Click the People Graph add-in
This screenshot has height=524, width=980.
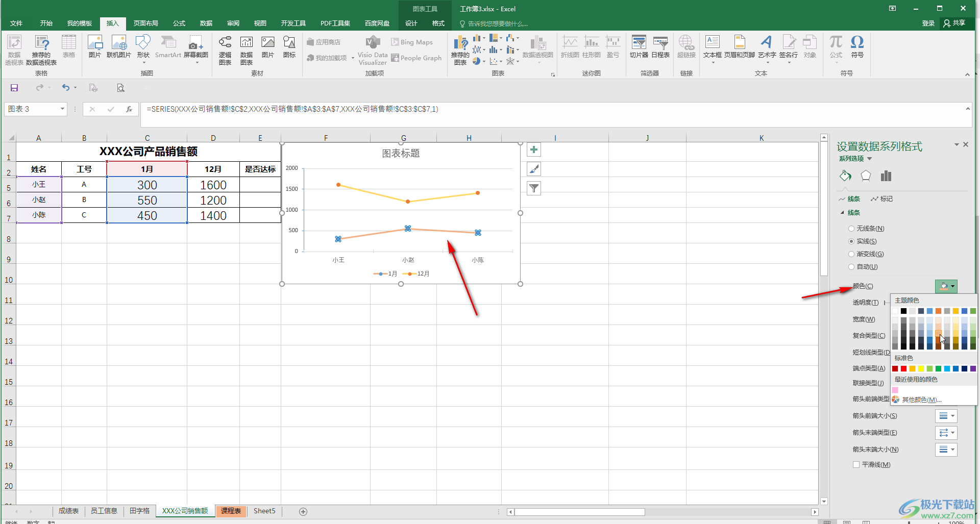(416, 58)
